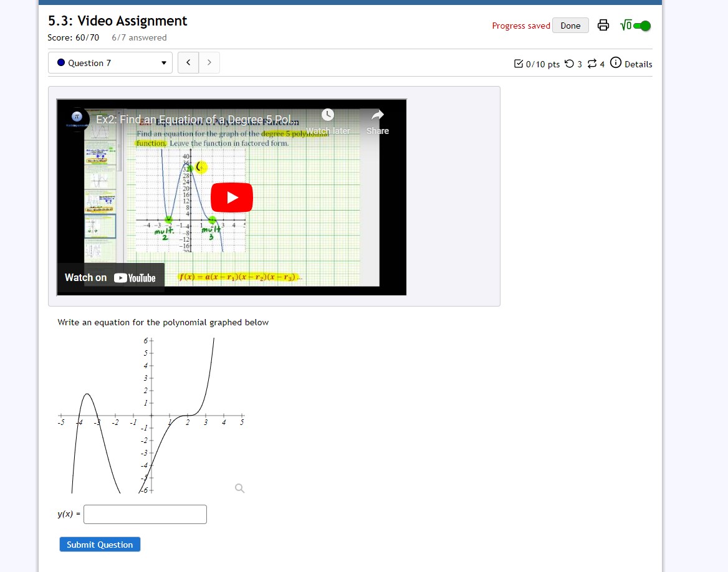
Task: Open the print view via printer icon
Action: point(603,24)
